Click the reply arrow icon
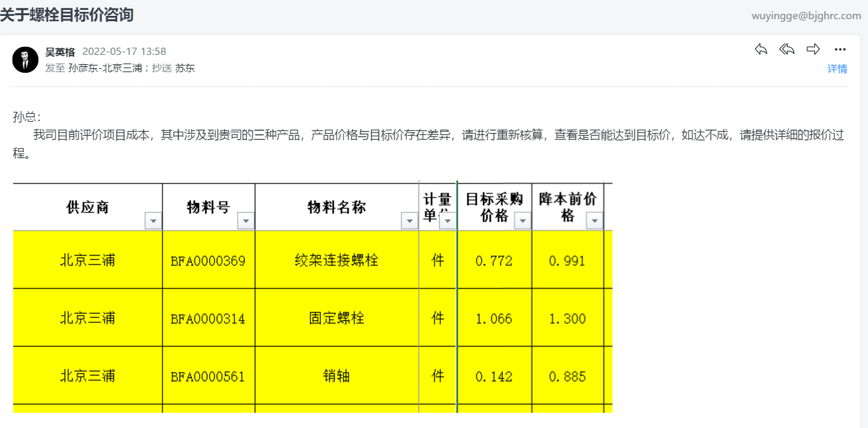Viewport: 868px width, 428px height. point(761,50)
